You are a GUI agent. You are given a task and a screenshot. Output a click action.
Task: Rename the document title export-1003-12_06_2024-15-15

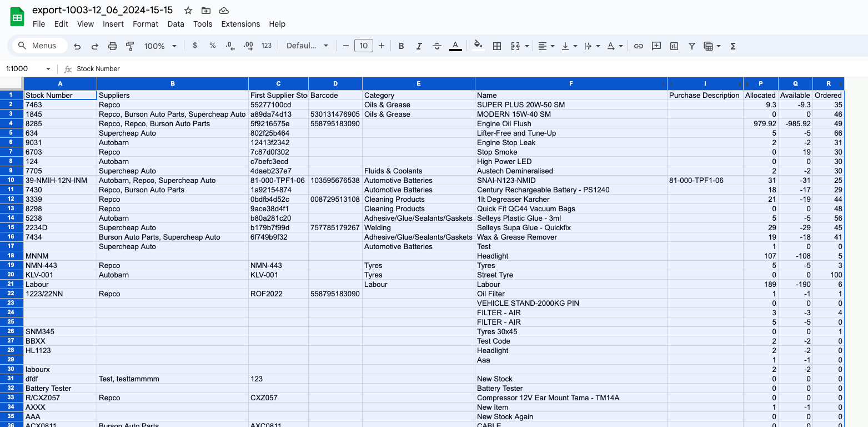[103, 10]
